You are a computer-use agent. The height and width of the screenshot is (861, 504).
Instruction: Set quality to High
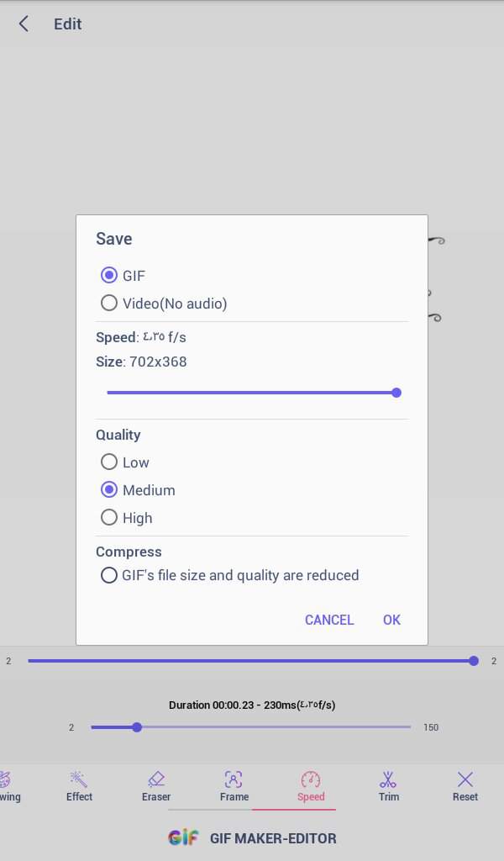pyautogui.click(x=126, y=518)
